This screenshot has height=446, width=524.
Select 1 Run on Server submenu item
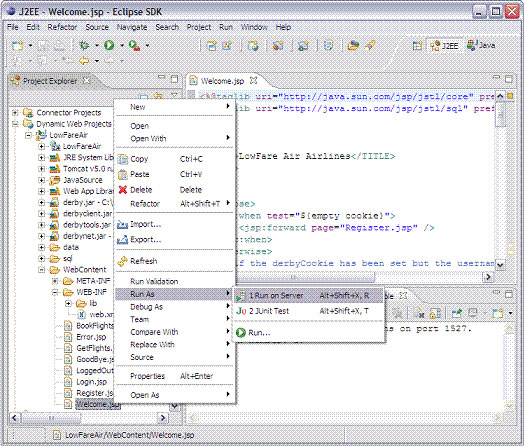(x=309, y=296)
